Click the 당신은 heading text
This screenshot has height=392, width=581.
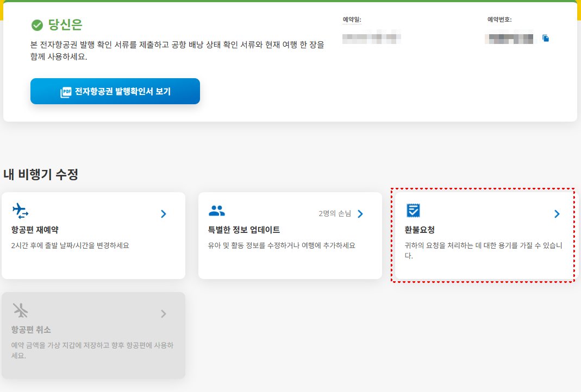point(65,25)
